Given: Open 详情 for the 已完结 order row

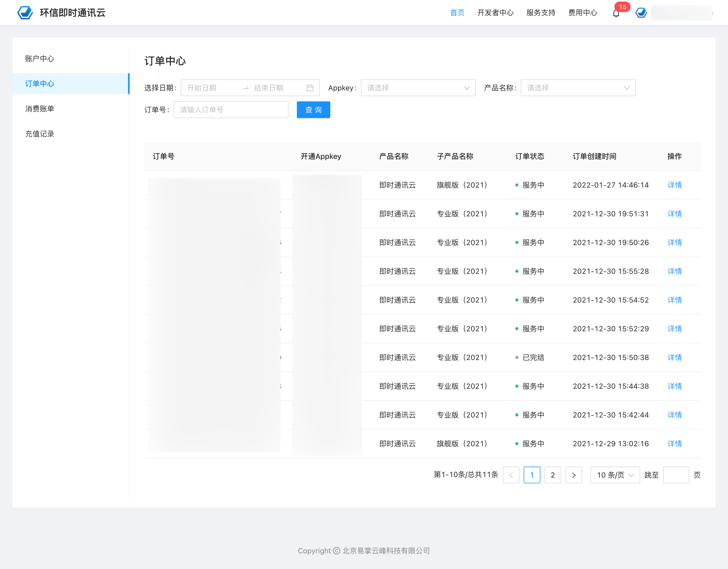Looking at the screenshot, I should point(675,357).
